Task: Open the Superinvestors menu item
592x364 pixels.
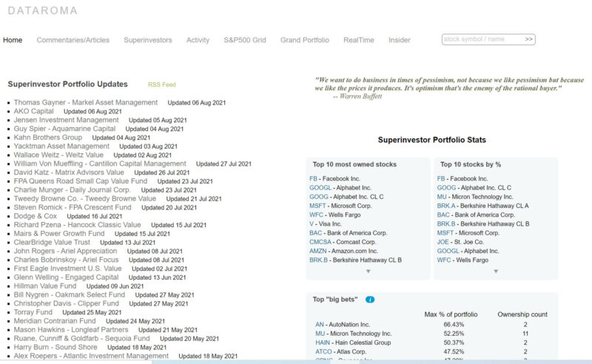Action: 148,40
